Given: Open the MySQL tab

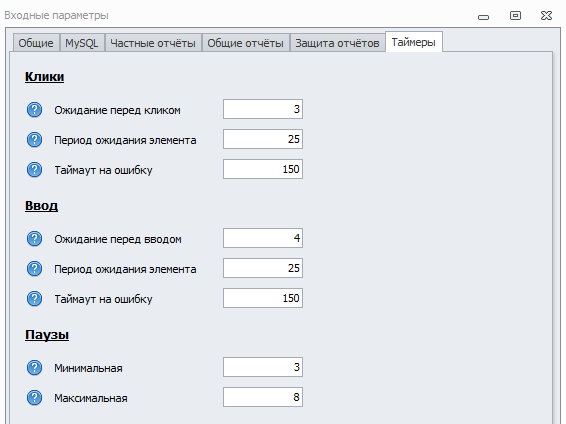Looking at the screenshot, I should tap(82, 43).
